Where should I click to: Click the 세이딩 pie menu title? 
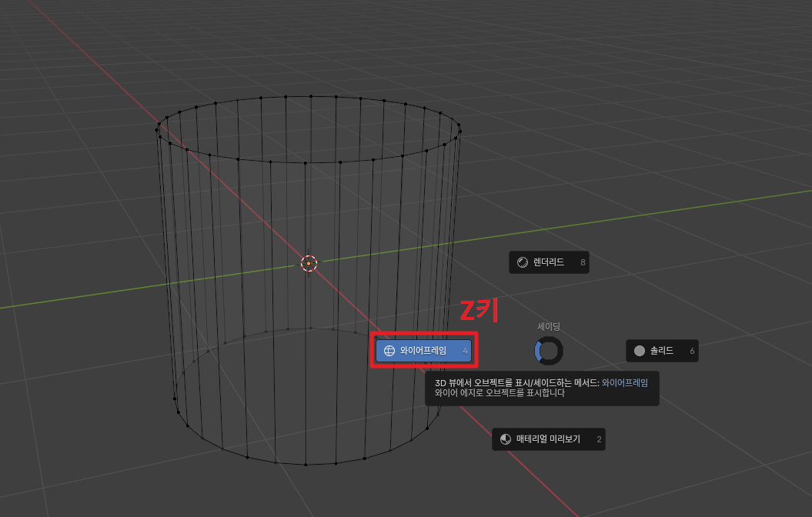pos(549,326)
